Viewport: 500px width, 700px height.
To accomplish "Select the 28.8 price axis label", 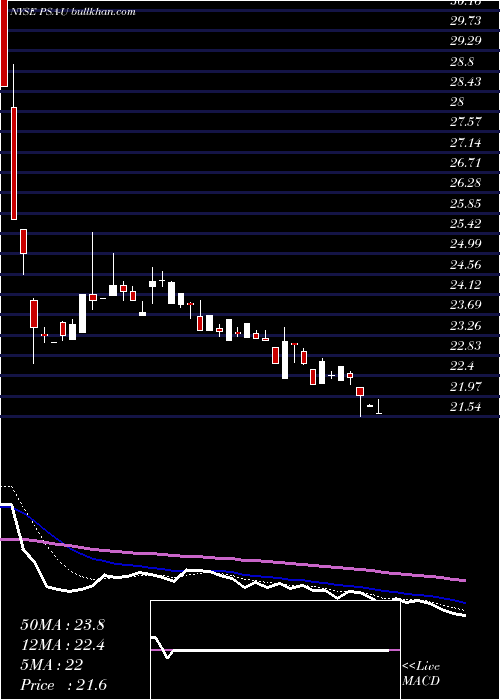I will pos(463,62).
